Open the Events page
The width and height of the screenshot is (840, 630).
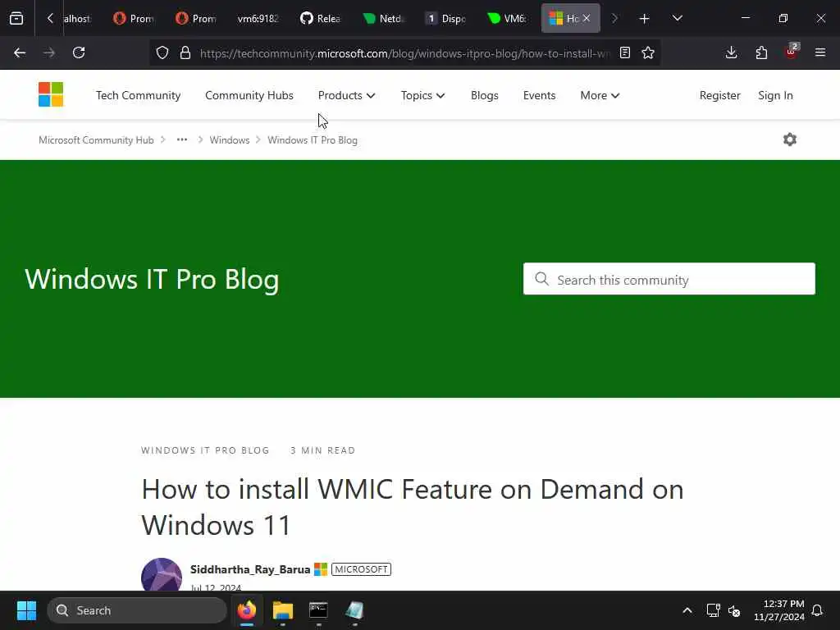click(539, 95)
